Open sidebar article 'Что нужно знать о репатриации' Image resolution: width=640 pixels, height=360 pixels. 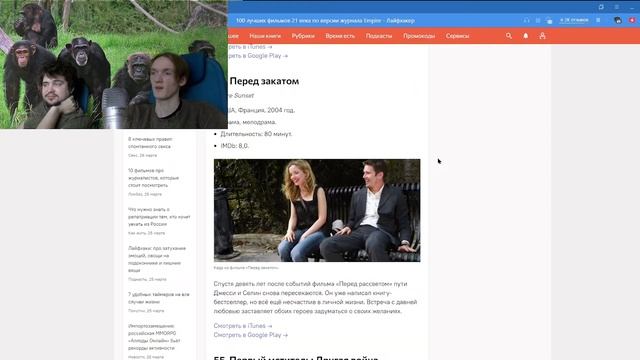[x=159, y=217]
